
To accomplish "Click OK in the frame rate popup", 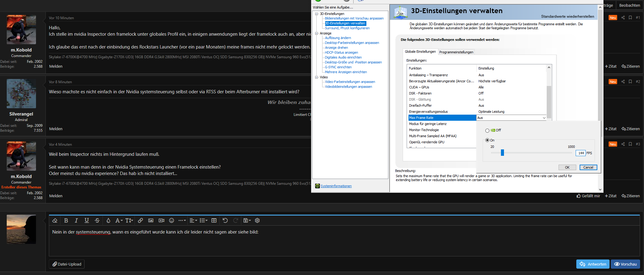I will pyautogui.click(x=567, y=167).
